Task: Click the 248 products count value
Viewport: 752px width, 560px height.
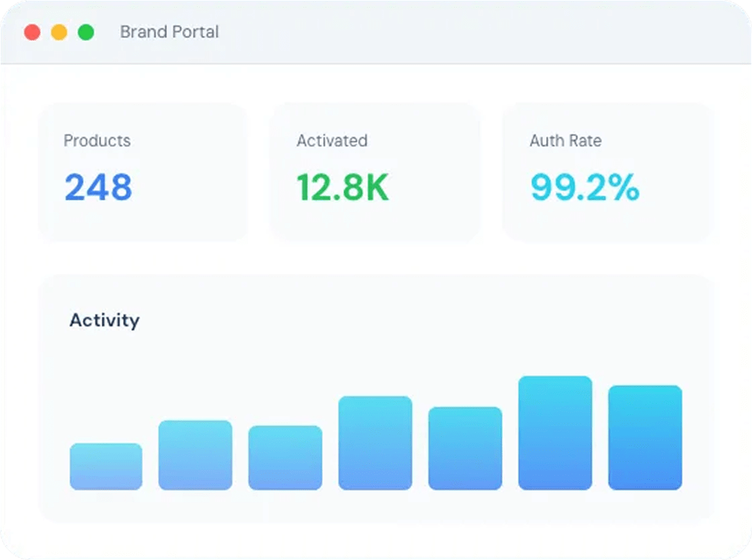Action: pyautogui.click(x=98, y=187)
